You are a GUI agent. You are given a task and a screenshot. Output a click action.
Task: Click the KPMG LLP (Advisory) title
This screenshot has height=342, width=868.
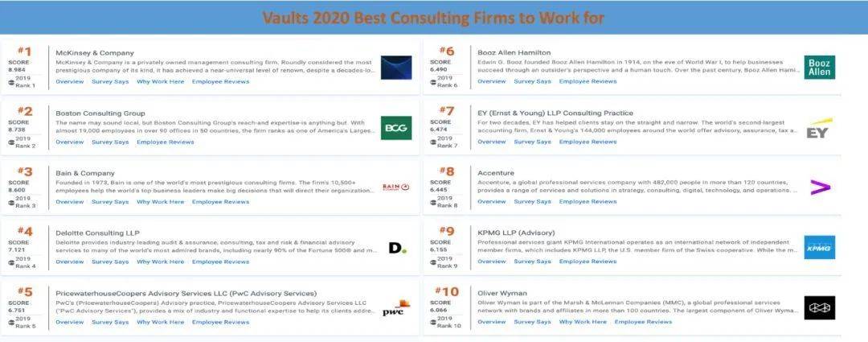(516, 233)
